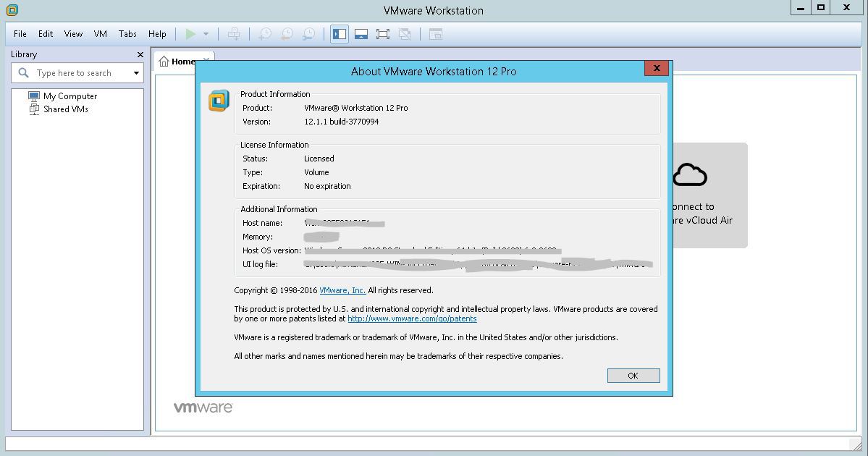
Task: Minimize the VMware Workstation window
Action: (x=801, y=8)
